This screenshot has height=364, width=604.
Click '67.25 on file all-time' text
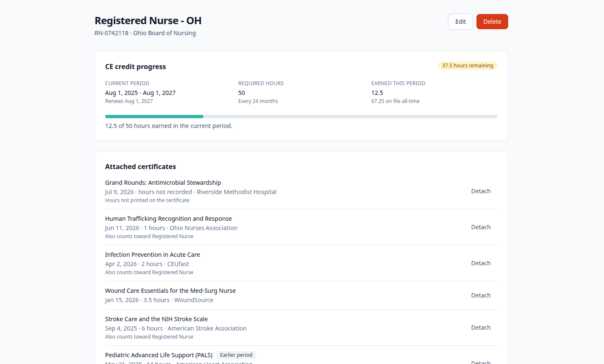395,101
